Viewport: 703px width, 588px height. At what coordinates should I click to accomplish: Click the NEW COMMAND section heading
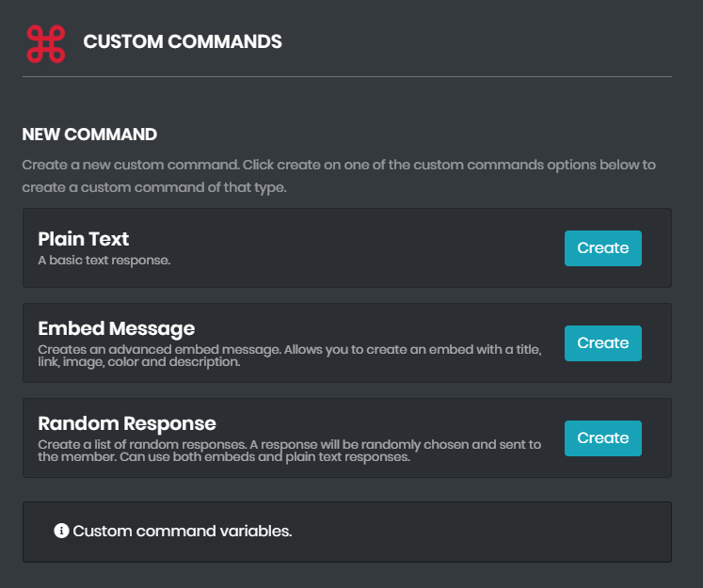[x=89, y=135]
